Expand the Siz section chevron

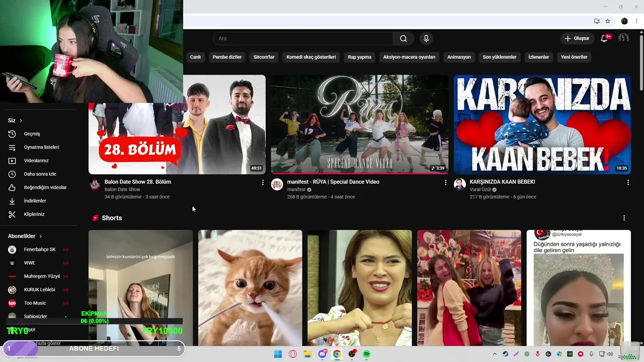coord(21,121)
